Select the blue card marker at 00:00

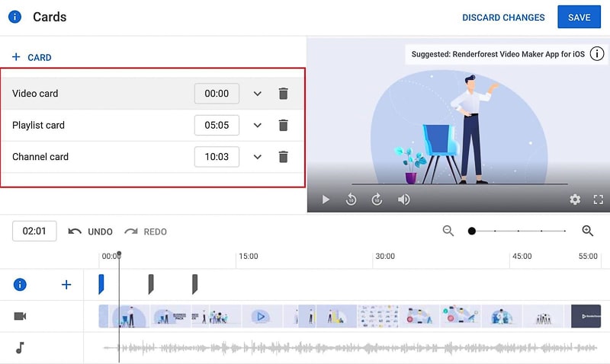(101, 284)
